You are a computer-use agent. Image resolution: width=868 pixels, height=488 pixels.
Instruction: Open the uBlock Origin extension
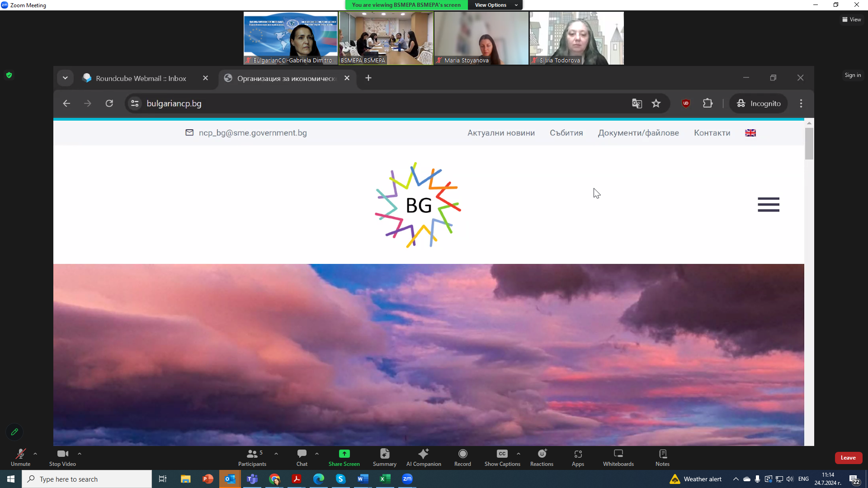pyautogui.click(x=686, y=103)
